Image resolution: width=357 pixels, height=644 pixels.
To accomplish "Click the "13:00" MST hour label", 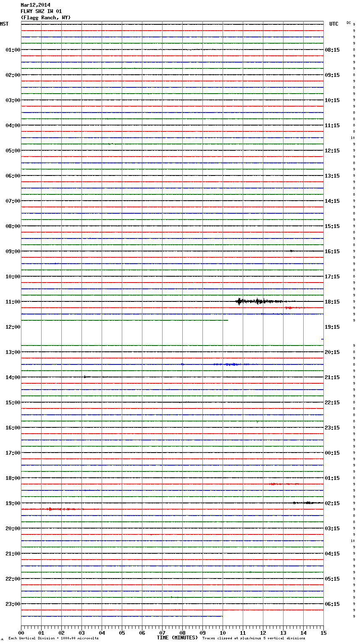I will point(13,352).
